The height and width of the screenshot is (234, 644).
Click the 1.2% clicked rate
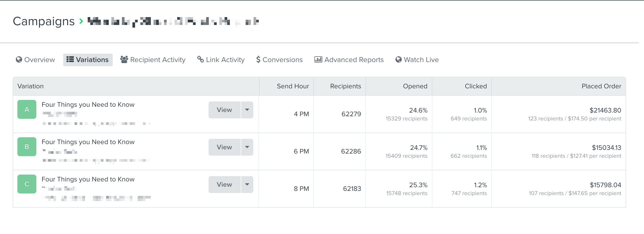pos(480,185)
